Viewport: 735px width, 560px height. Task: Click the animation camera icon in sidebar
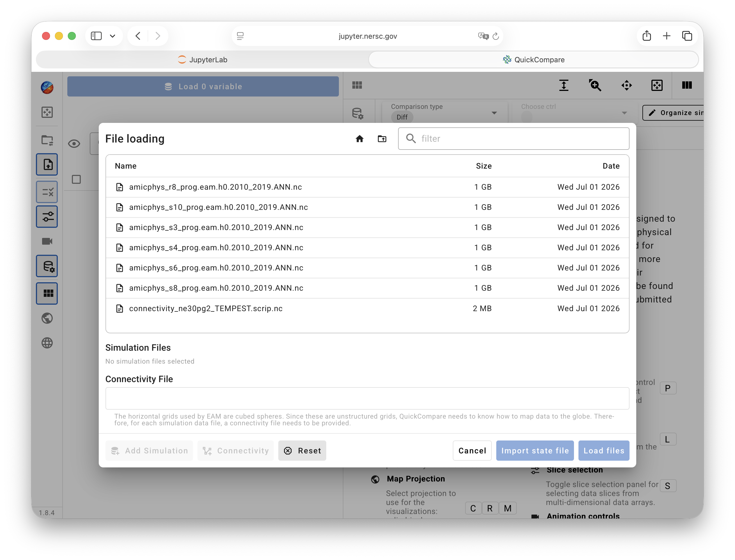click(x=47, y=241)
